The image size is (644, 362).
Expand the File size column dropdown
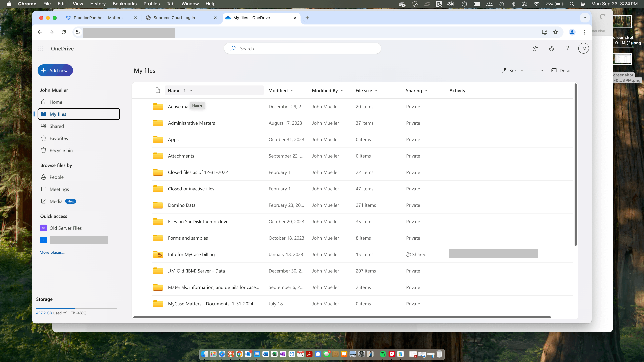376,90
